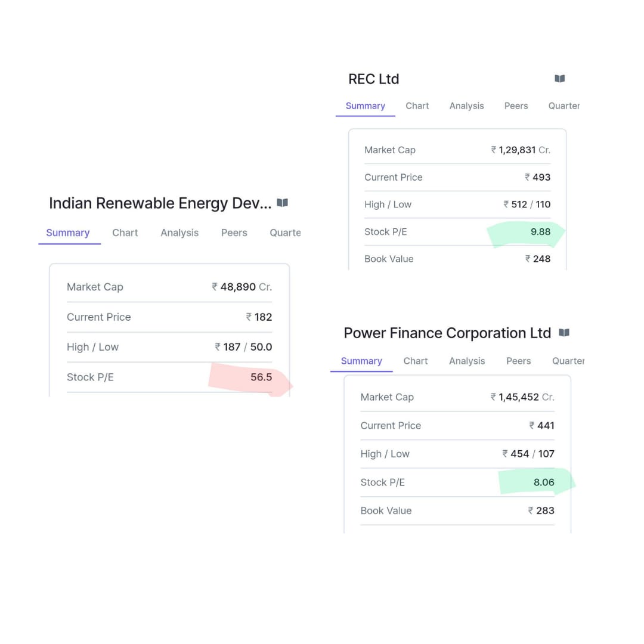This screenshot has width=644, height=644.
Task: Open Chart tab under Indian Renewable Energy
Action: click(125, 233)
